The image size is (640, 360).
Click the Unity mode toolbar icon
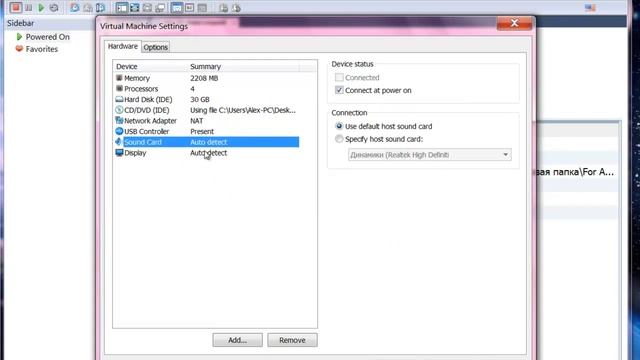(x=160, y=7)
